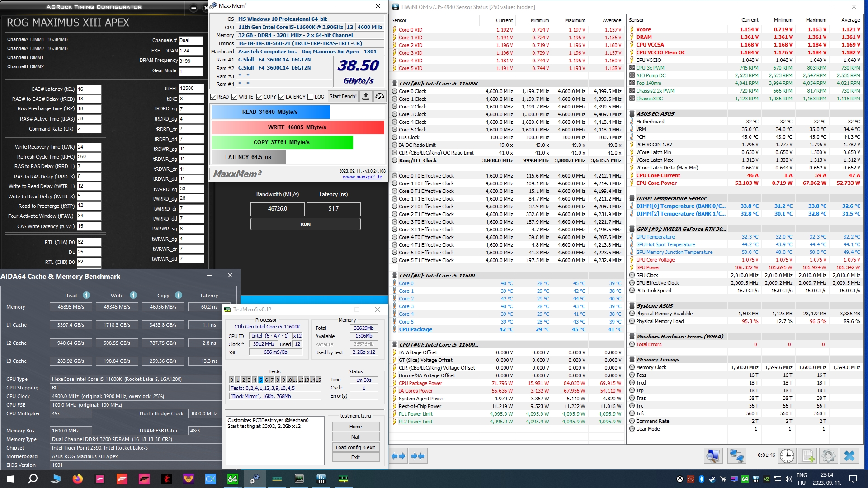
Task: Enable the LOG! checkbox in MaxxMem
Action: click(310, 97)
